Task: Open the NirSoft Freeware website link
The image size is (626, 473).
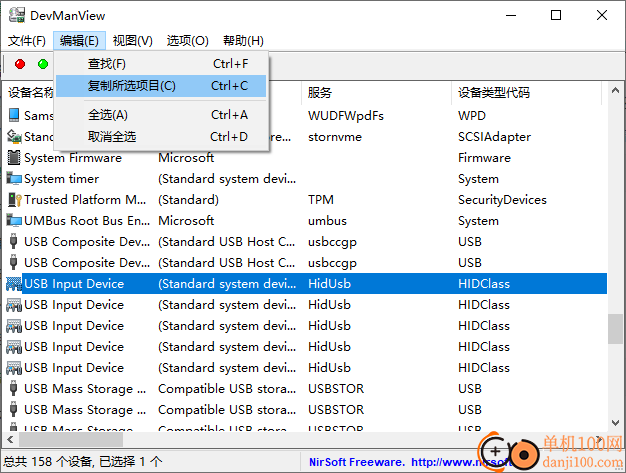Action: pyautogui.click(x=409, y=462)
